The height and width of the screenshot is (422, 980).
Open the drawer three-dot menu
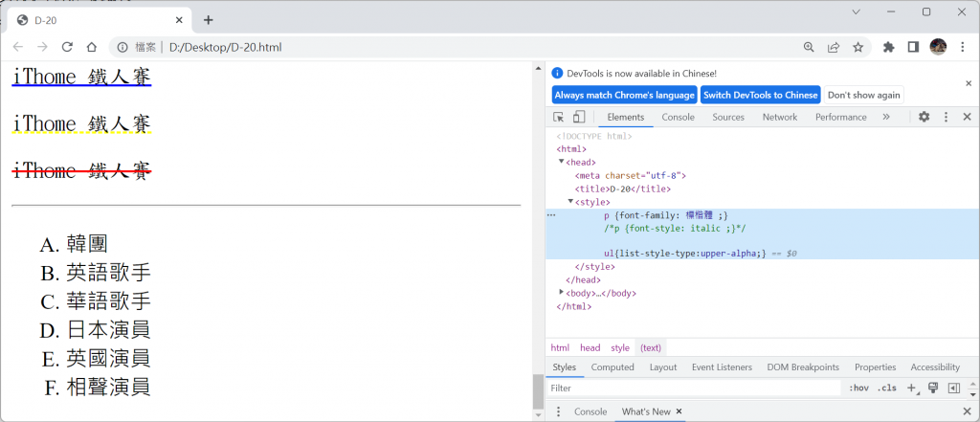tap(559, 411)
